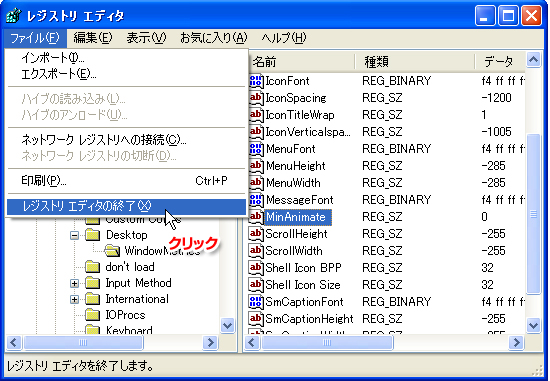Choose ネットワーク レジストリへの接続(C)...

(126, 140)
